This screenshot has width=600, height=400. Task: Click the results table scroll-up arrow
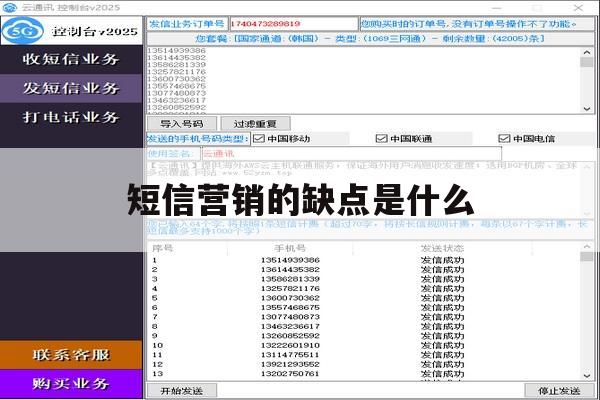point(587,247)
